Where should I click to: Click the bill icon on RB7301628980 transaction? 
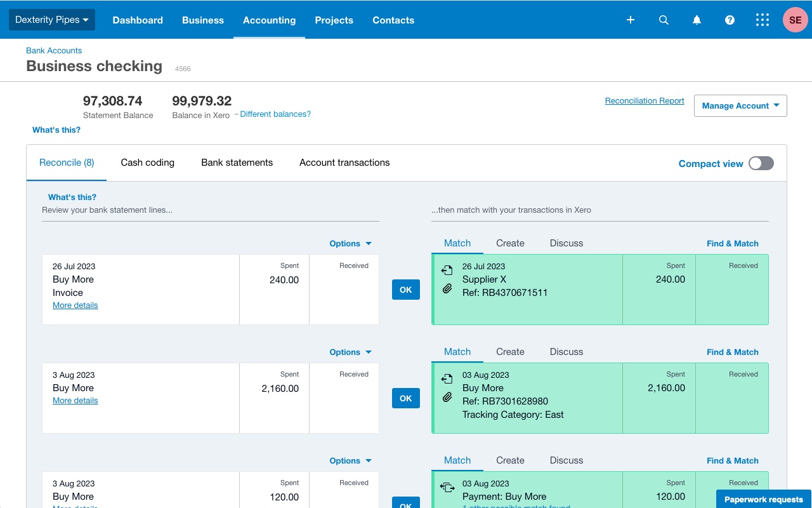pyautogui.click(x=447, y=379)
